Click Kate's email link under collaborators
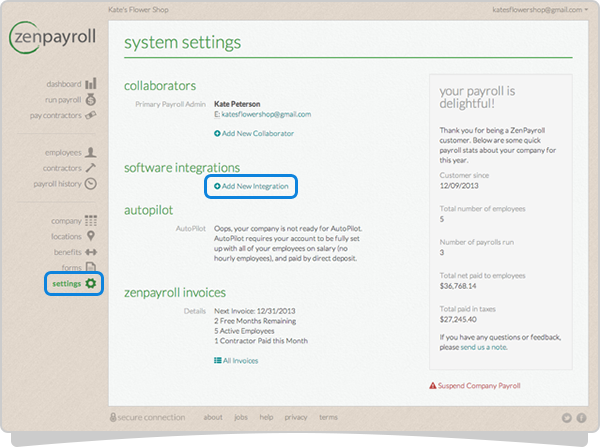Image resolution: width=600 pixels, height=447 pixels. 266,114
